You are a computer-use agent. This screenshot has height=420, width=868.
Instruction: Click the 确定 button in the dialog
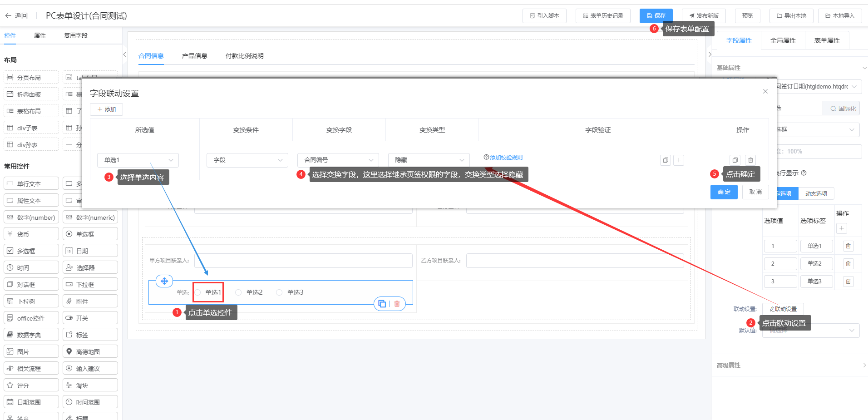coord(724,192)
